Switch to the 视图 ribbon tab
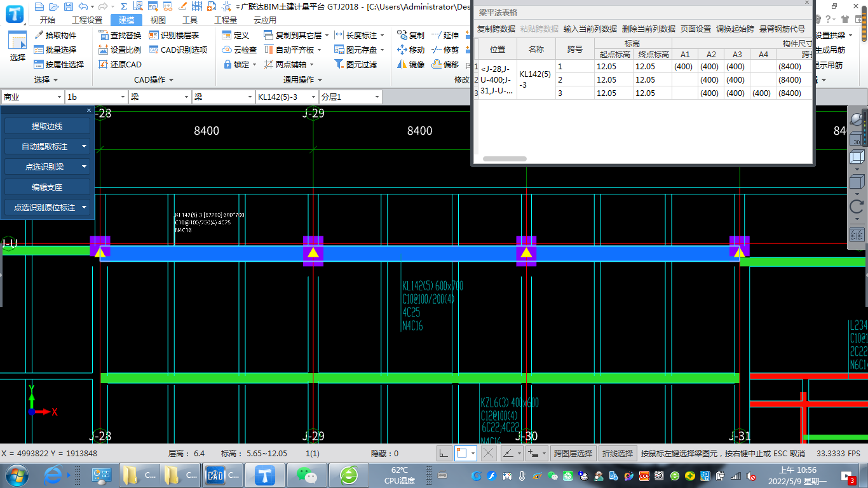This screenshot has width=868, height=488. tap(158, 20)
